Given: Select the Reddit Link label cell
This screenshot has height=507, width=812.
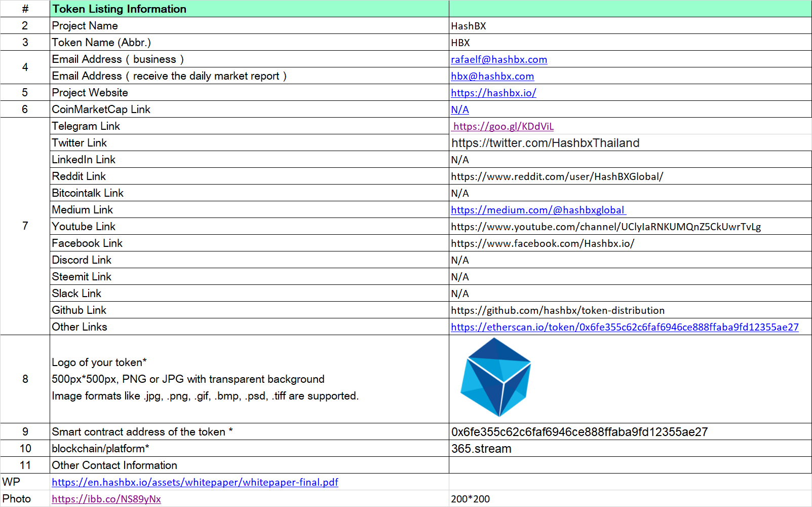Looking at the screenshot, I should coord(249,176).
